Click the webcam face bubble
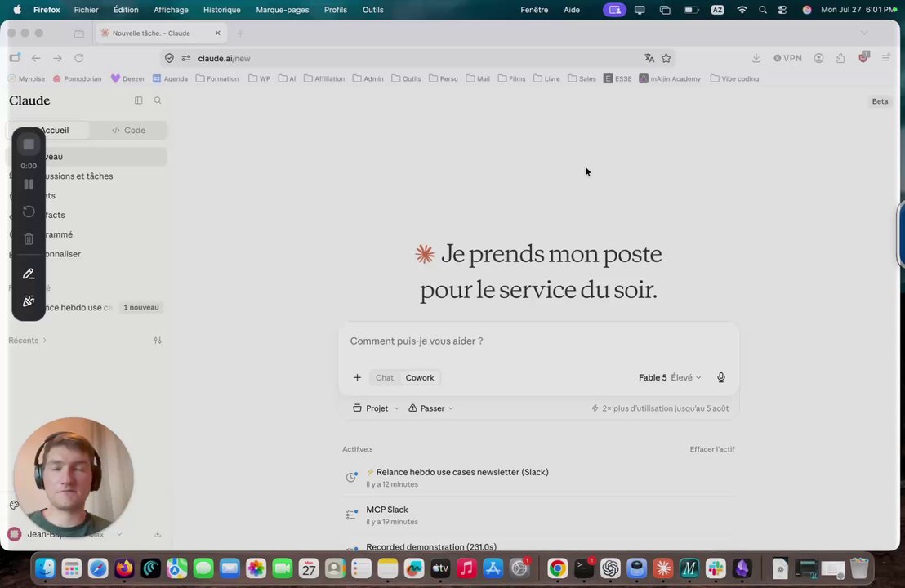 point(74,477)
